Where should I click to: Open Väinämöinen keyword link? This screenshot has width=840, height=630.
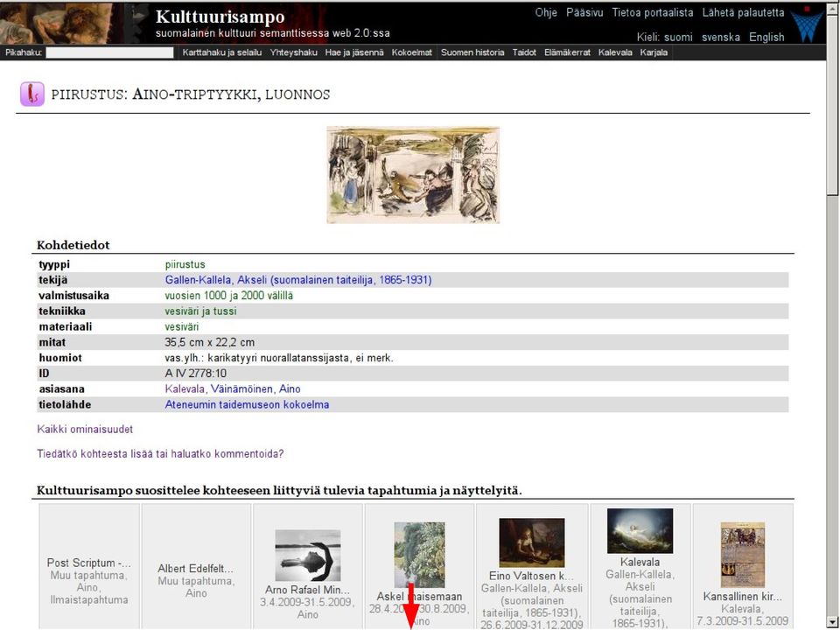pyautogui.click(x=241, y=388)
